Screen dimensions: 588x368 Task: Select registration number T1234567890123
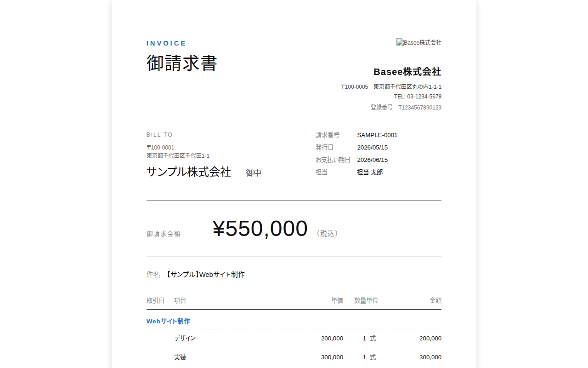coord(420,107)
